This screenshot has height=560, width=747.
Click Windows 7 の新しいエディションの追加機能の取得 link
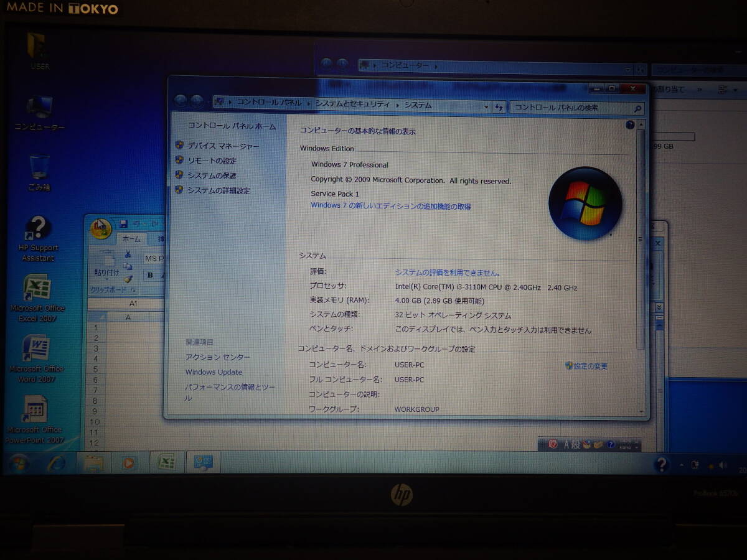pyautogui.click(x=391, y=206)
